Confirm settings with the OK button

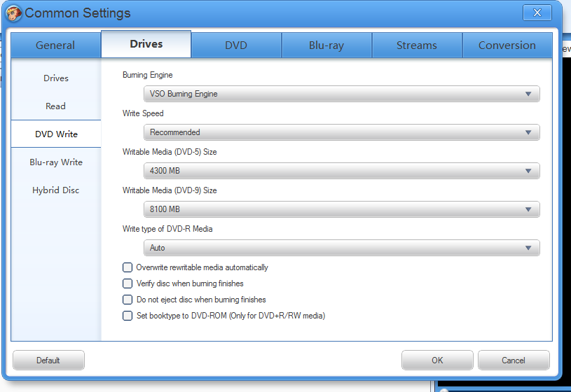(x=437, y=360)
